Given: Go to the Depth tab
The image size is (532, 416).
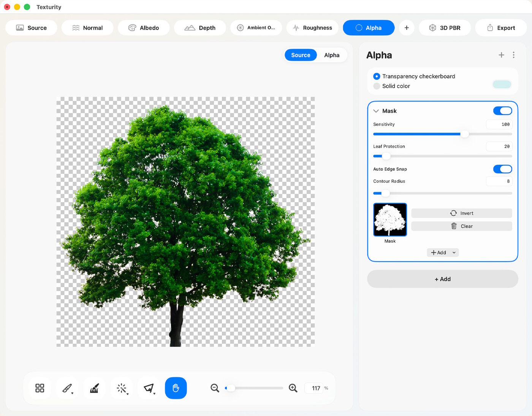Looking at the screenshot, I should (200, 28).
